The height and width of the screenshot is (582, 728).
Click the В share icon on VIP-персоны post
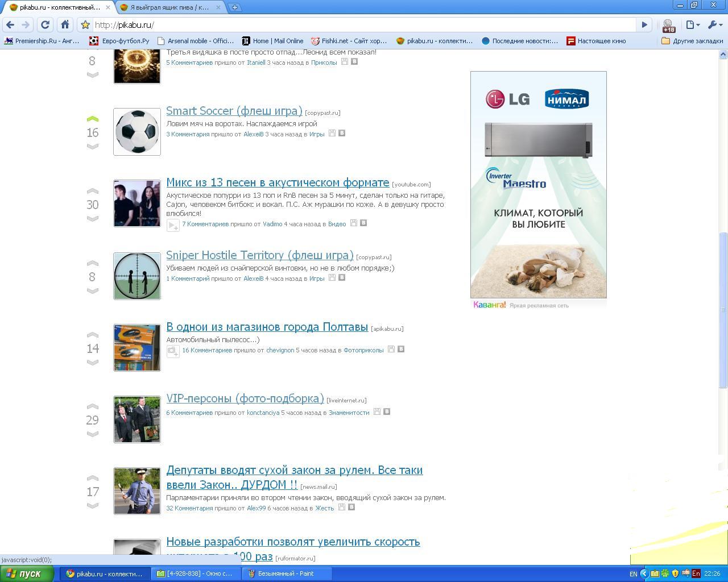point(387,412)
